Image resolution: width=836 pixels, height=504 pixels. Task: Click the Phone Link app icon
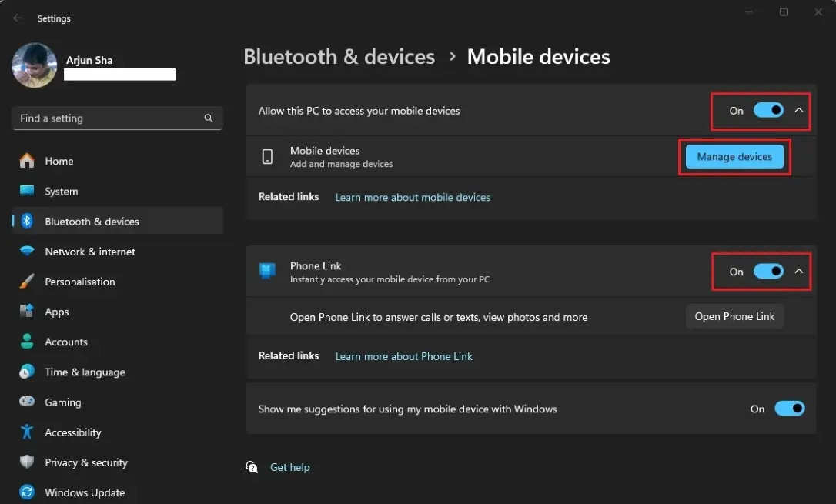pyautogui.click(x=267, y=271)
